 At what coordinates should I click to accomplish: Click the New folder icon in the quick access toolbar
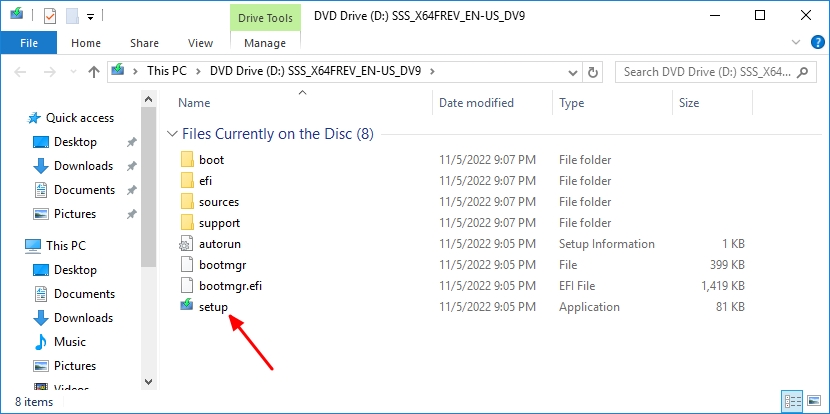click(72, 16)
